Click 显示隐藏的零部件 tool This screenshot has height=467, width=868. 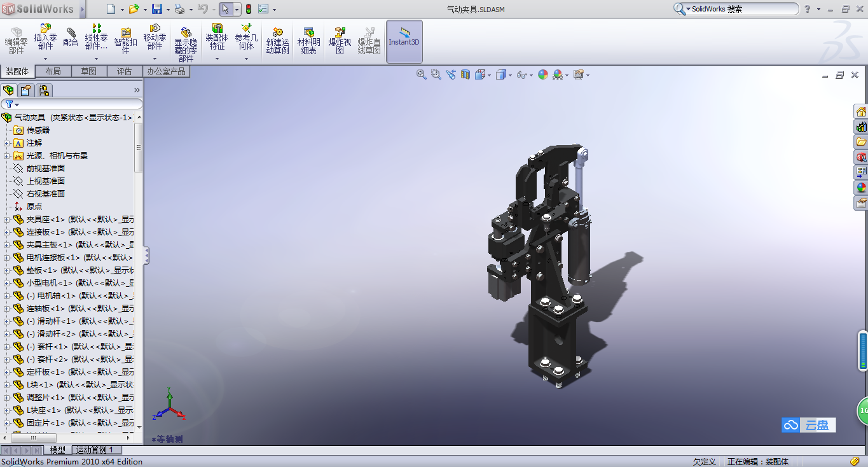186,45
